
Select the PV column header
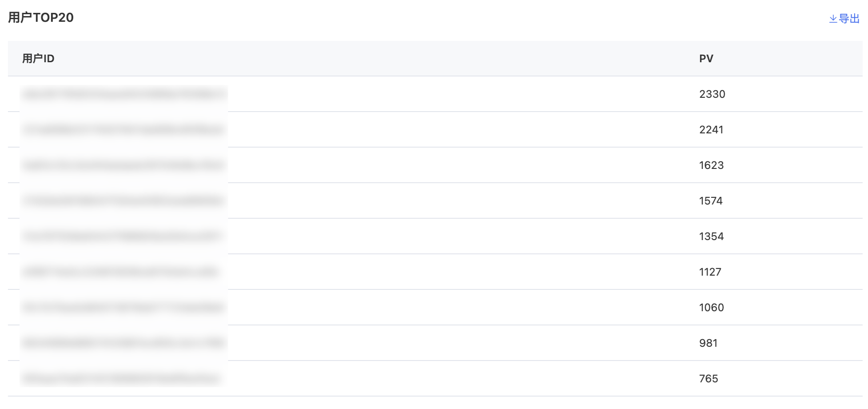pos(706,59)
